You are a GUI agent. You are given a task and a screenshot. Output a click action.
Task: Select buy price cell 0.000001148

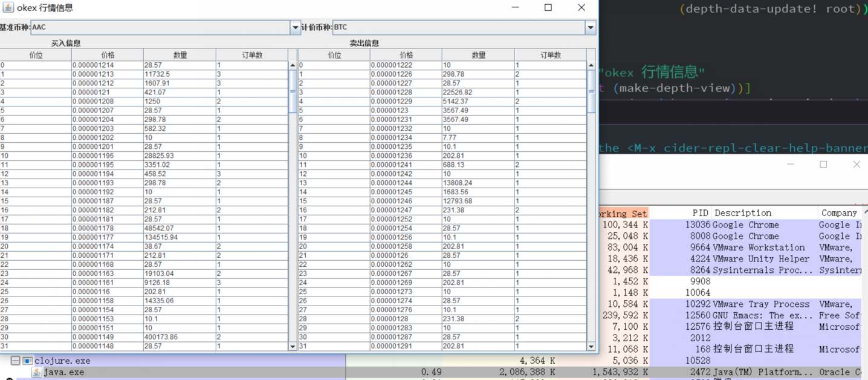point(108,347)
